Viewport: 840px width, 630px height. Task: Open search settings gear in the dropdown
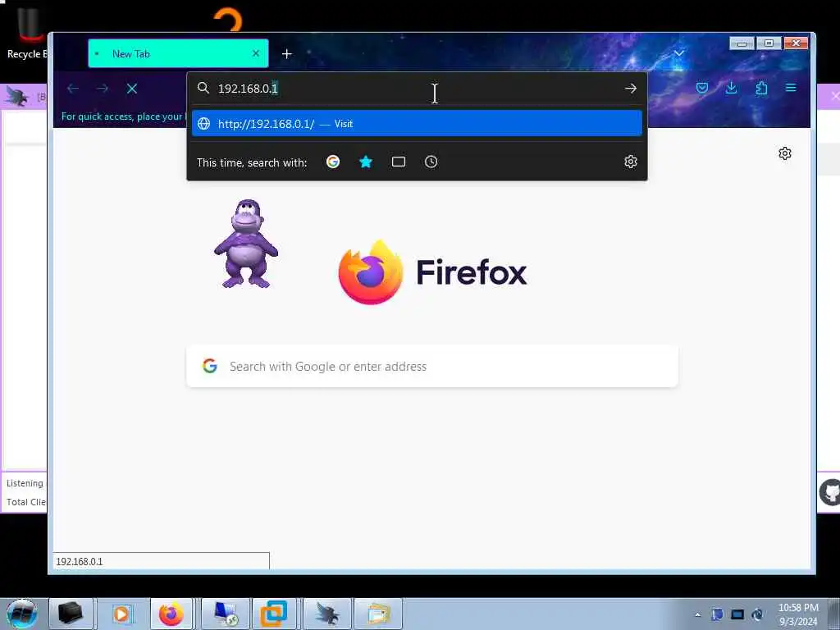(631, 162)
